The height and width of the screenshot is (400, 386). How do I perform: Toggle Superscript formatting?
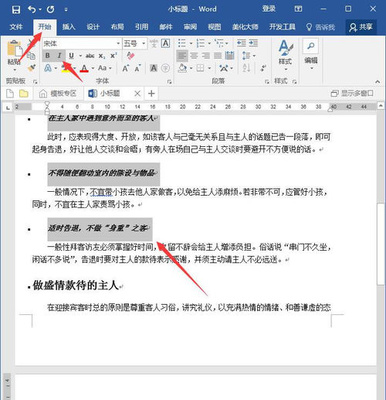[x=113, y=56]
